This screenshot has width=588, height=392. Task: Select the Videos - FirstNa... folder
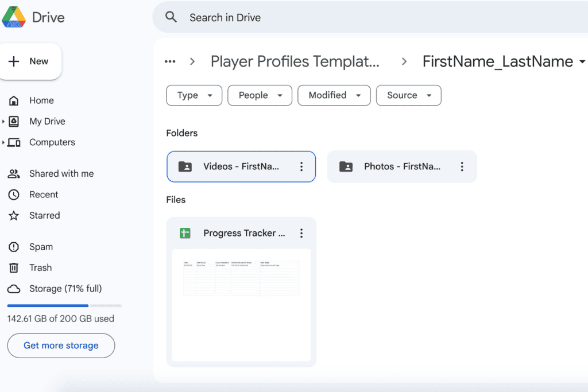click(x=241, y=167)
